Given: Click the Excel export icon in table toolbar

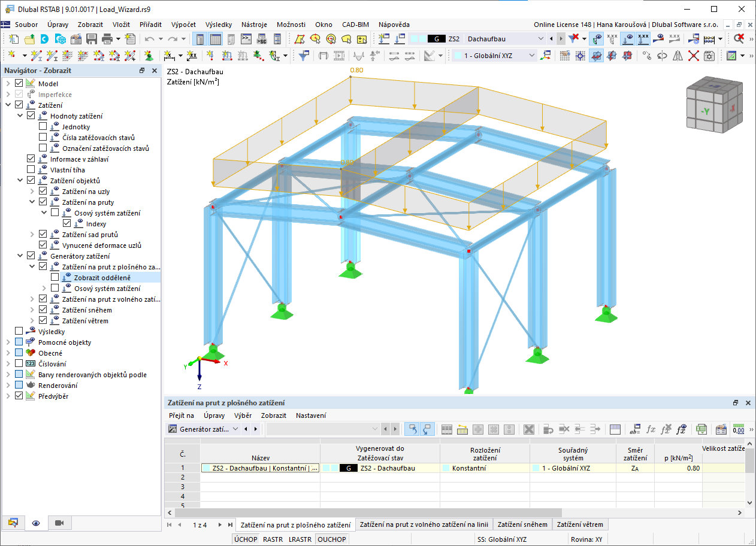Looking at the screenshot, I should (701, 429).
